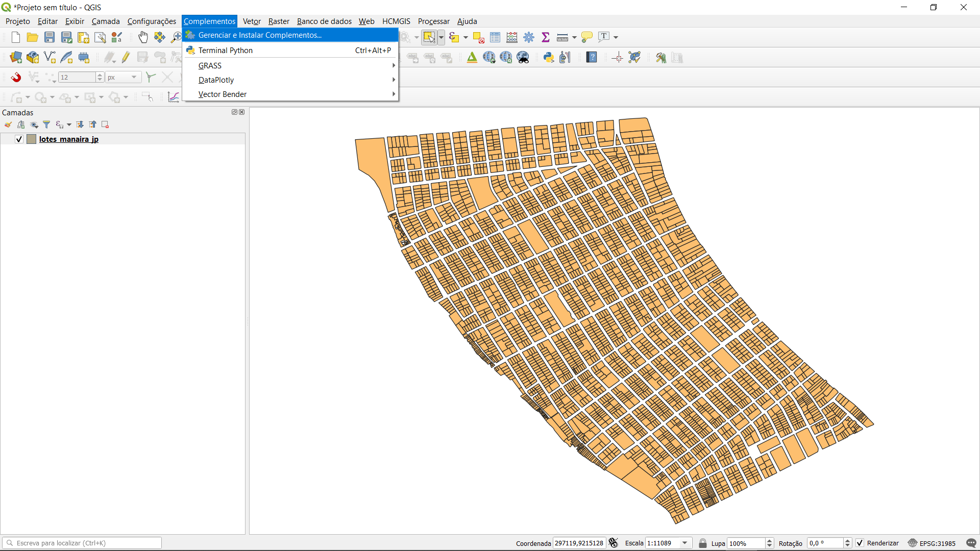The image size is (980, 551).
Task: Select the Pan Map hand tool
Action: click(143, 37)
